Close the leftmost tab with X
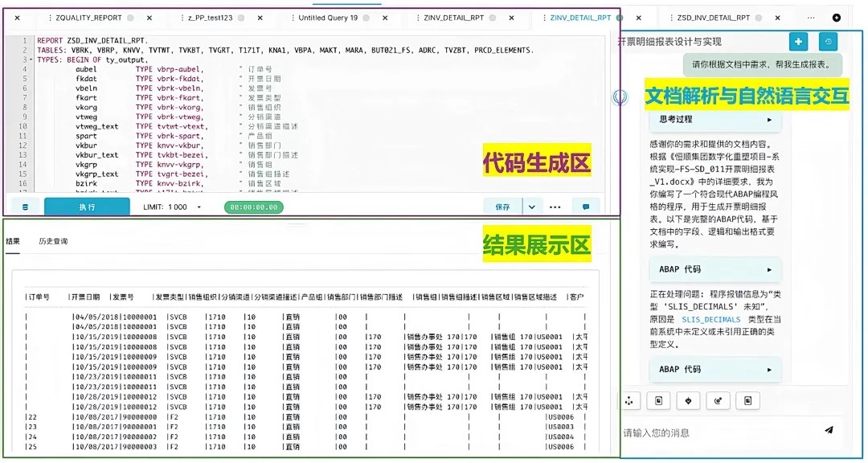Screen dimensions: 868x463 (x=18, y=18)
